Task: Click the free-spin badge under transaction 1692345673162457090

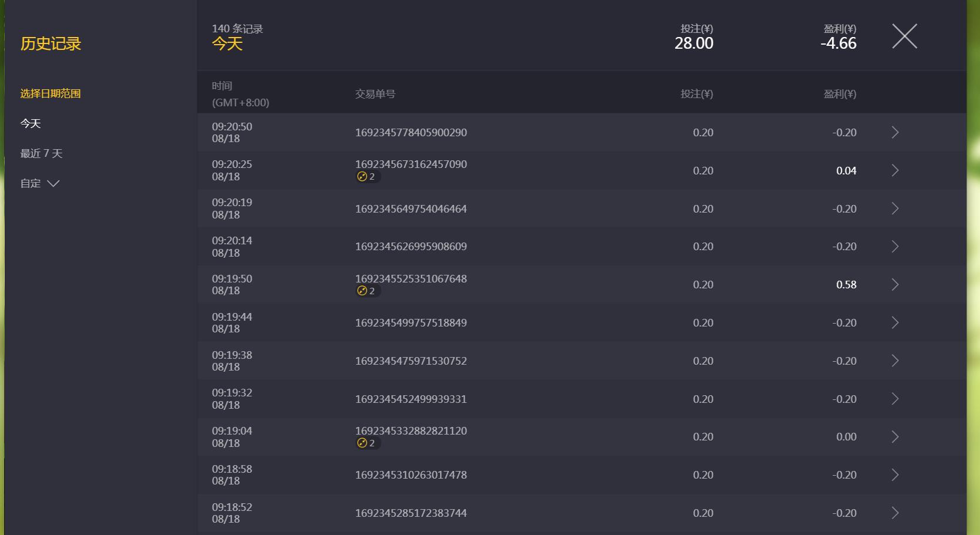Action: pyautogui.click(x=368, y=177)
